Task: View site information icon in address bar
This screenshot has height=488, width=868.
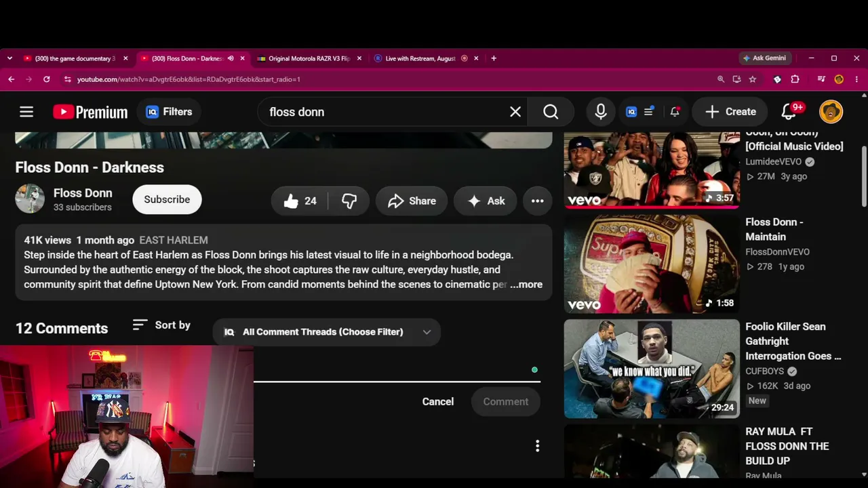Action: [x=67, y=79]
